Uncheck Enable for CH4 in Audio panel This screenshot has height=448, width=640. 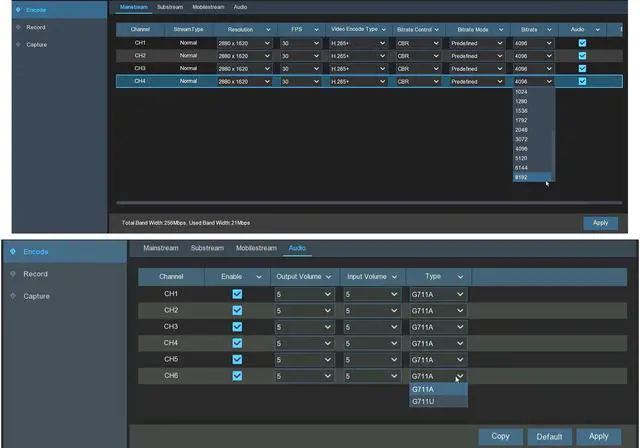(237, 343)
